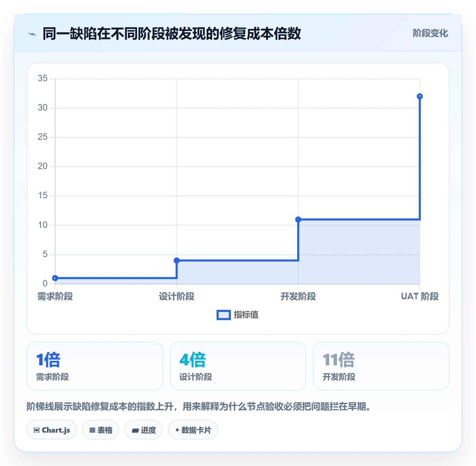
Task: Click the 4倍 value in the middle stat card
Action: click(x=192, y=360)
